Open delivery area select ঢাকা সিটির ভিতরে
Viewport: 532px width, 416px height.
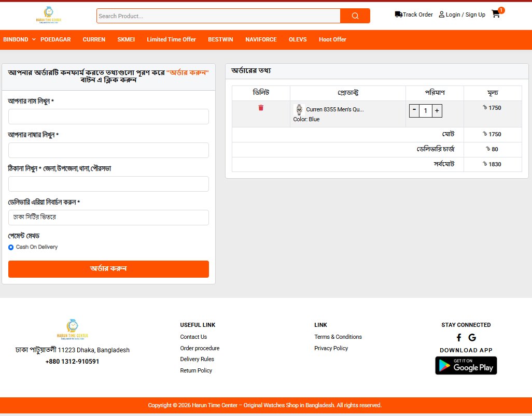[108, 217]
